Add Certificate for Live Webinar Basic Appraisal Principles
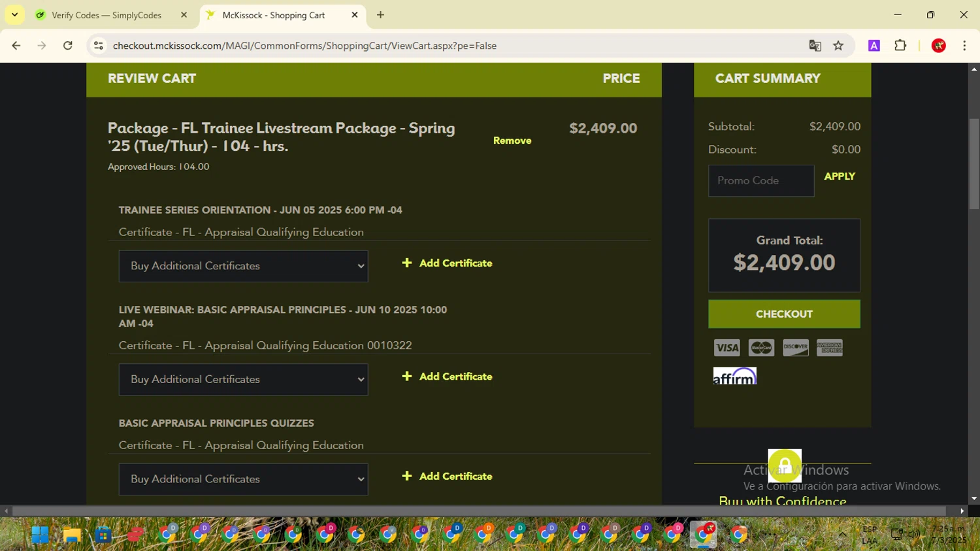Screen dimensions: 980x551 point(448,376)
